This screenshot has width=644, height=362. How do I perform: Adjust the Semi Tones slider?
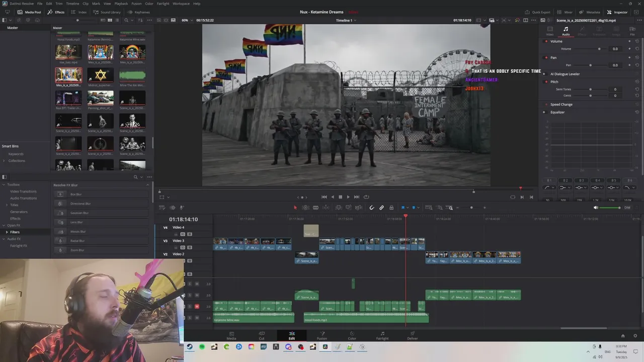coord(590,89)
